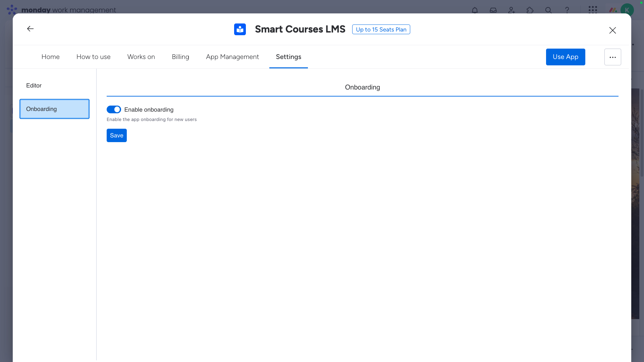Open the products switcher grid icon
The image size is (644, 362).
coord(593,10)
